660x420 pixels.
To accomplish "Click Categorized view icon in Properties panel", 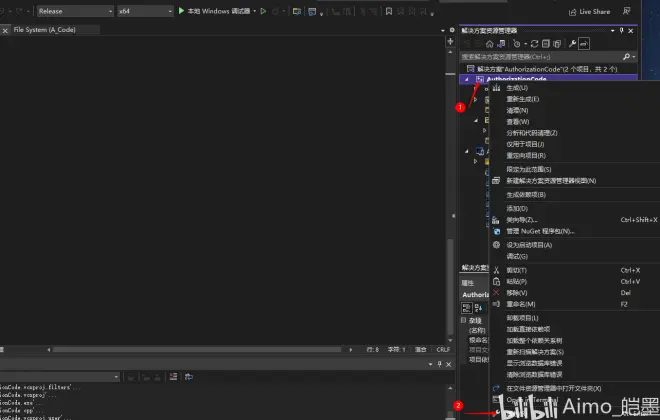I will 466,308.
